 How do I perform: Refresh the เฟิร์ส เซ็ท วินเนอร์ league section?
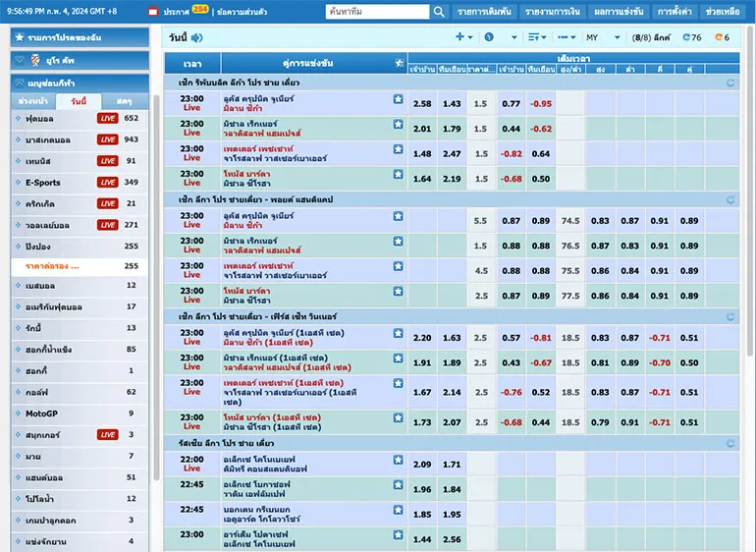[x=730, y=317]
